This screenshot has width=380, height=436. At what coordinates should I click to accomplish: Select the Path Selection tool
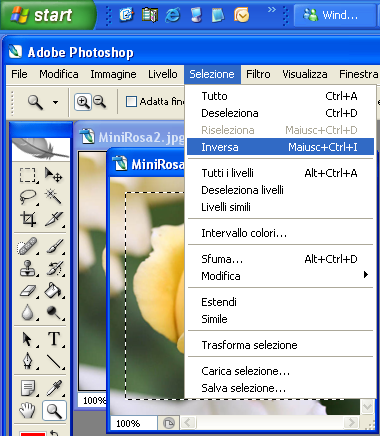coord(27,339)
